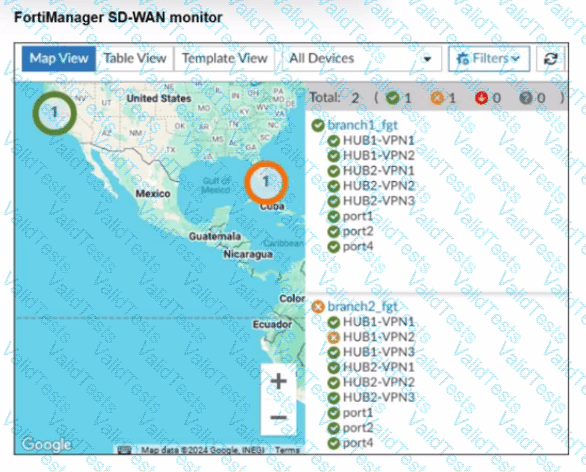Screen dimensions: 586x472
Task: Click the Google logo on the map
Action: tap(46, 444)
